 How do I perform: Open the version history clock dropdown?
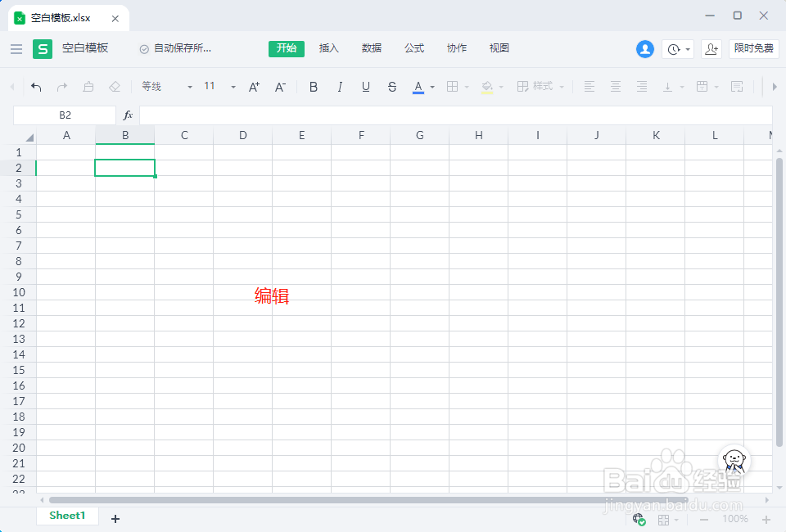tap(678, 49)
